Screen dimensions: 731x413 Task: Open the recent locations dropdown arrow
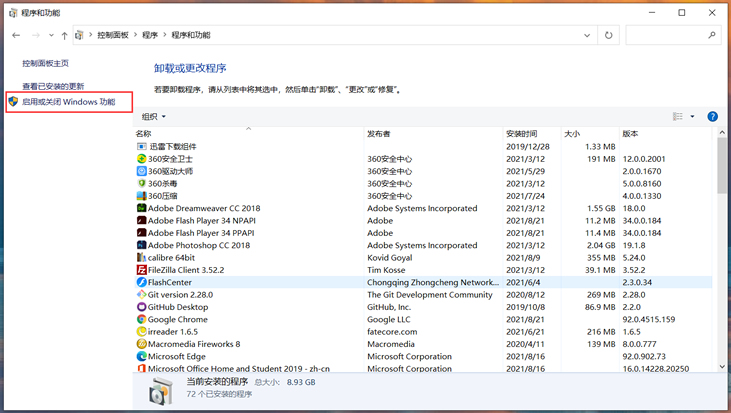51,35
